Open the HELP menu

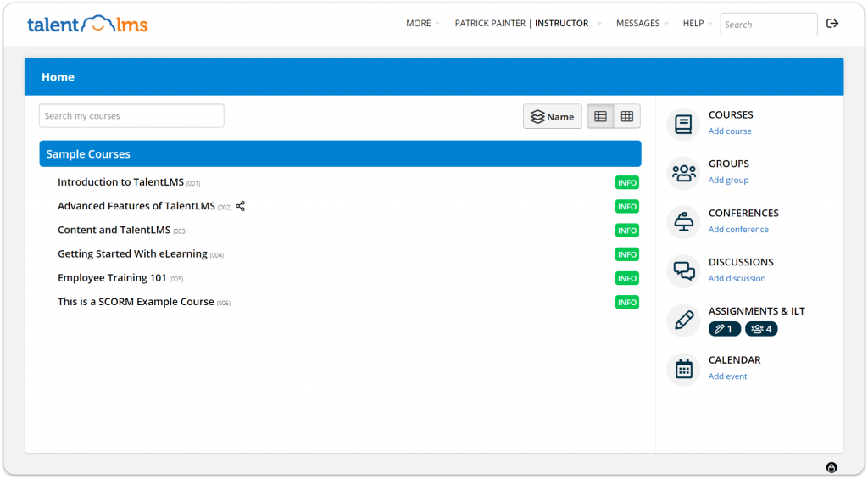(697, 24)
